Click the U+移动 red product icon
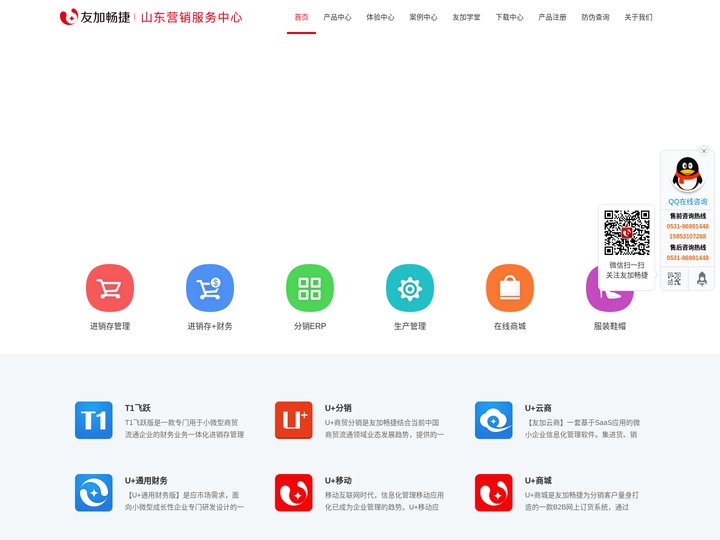This screenshot has height=540, width=720. click(294, 493)
